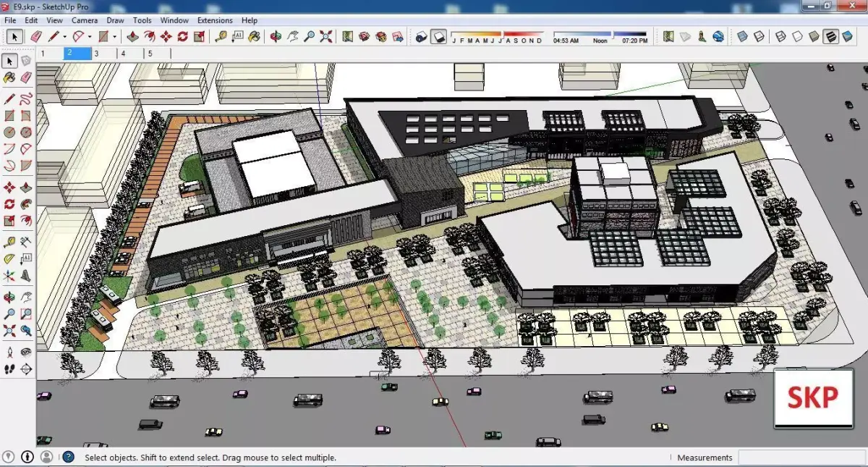Switch to scene tab 3
The height and width of the screenshot is (467, 868).
pyautogui.click(x=105, y=54)
